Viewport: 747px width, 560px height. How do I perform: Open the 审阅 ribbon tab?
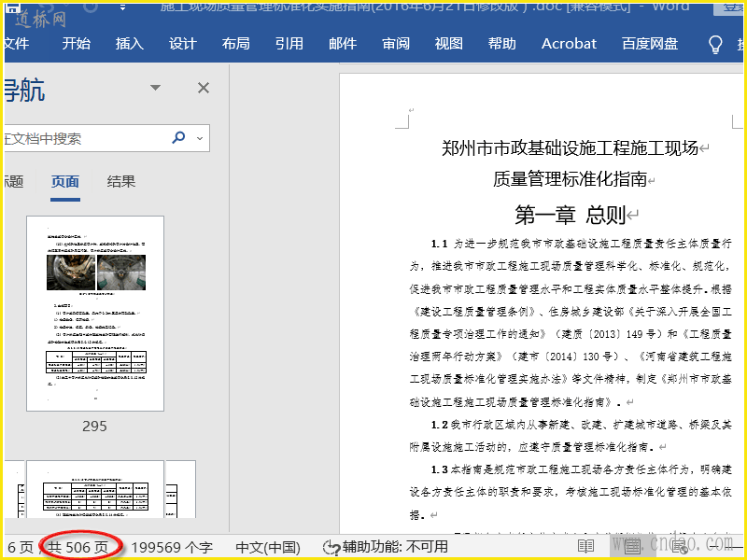pos(396,44)
